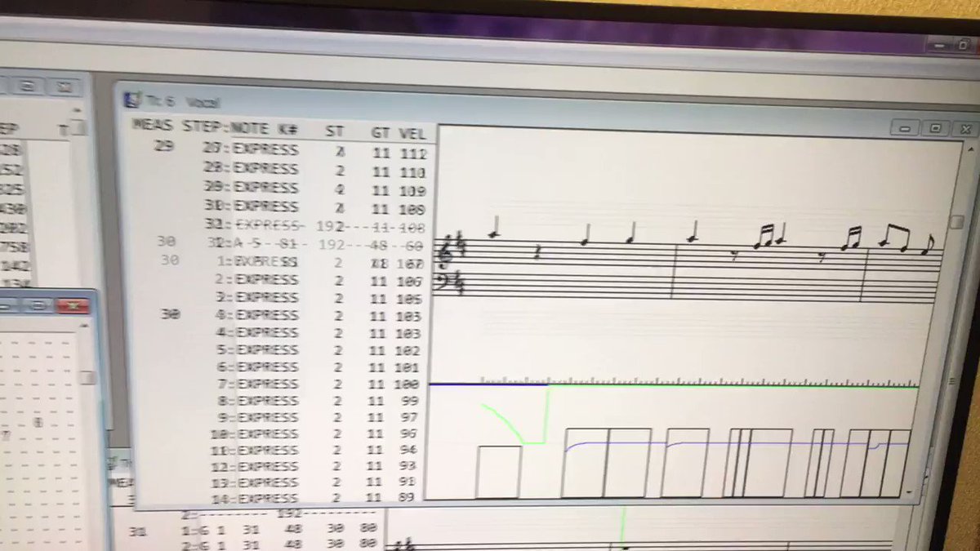Maximize the small dotted-grid window
The width and height of the screenshot is (980, 551).
[x=38, y=305]
